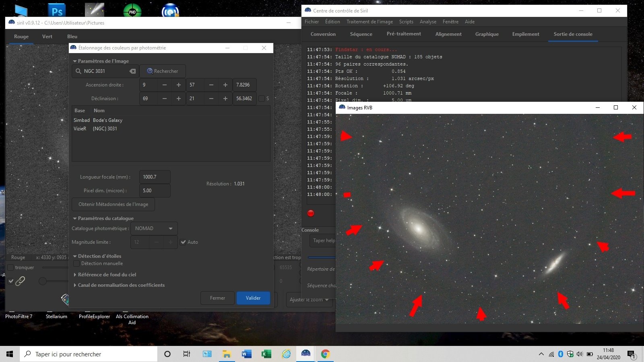Screen dimensions: 644x362
Task: Open Bluetooth tray icon
Action: (561, 354)
